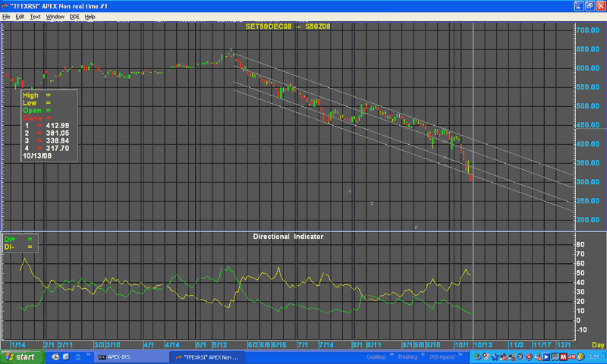Viewport: 607px width, 364px height.
Task: Expand the finishing toolbar chevron
Action: (423, 354)
